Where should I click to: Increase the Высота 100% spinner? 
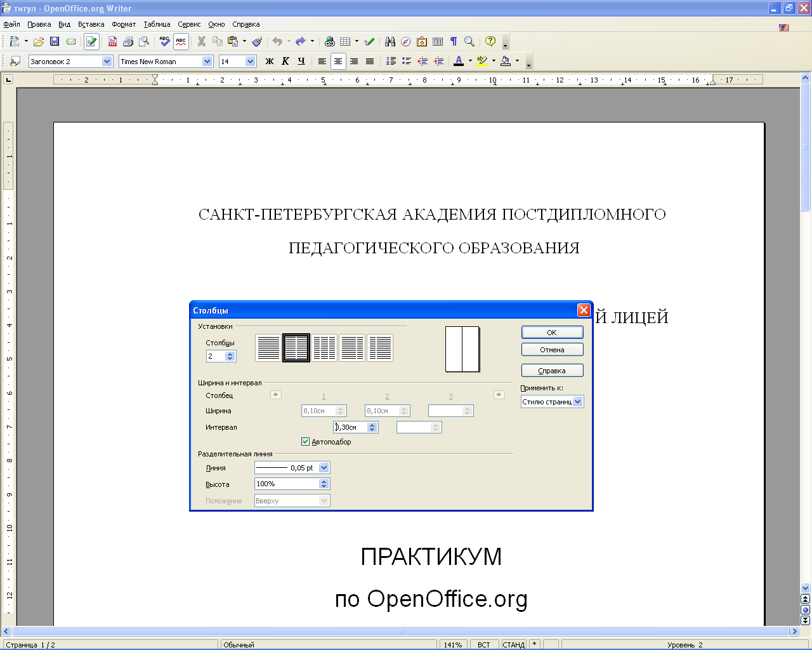pyautogui.click(x=324, y=481)
